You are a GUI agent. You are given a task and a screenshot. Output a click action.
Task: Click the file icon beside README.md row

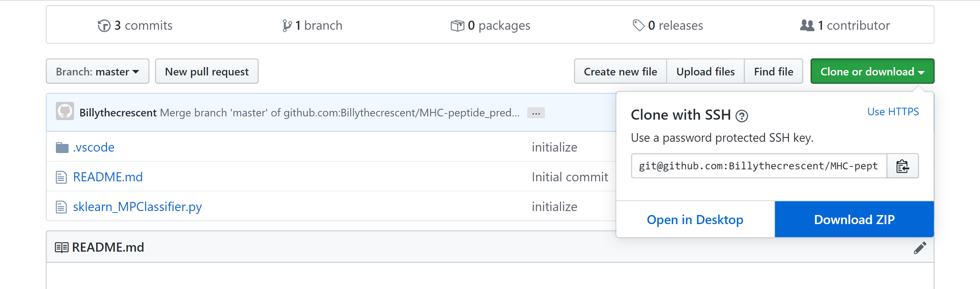[61, 177]
